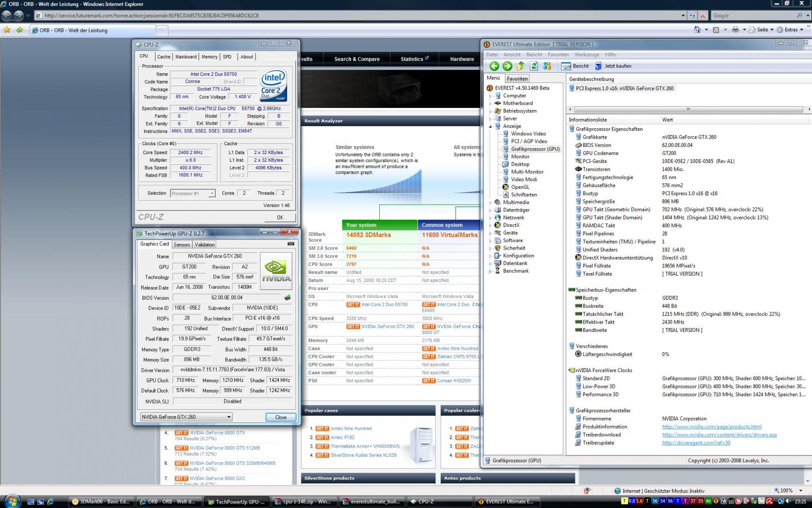Switch to GPU-Z Validation tab
Viewport: 812px width, 508px height.
pyautogui.click(x=205, y=245)
